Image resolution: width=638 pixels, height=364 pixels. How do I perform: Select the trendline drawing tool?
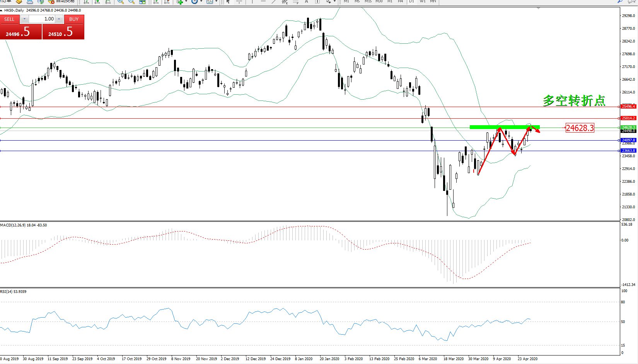click(x=274, y=2)
